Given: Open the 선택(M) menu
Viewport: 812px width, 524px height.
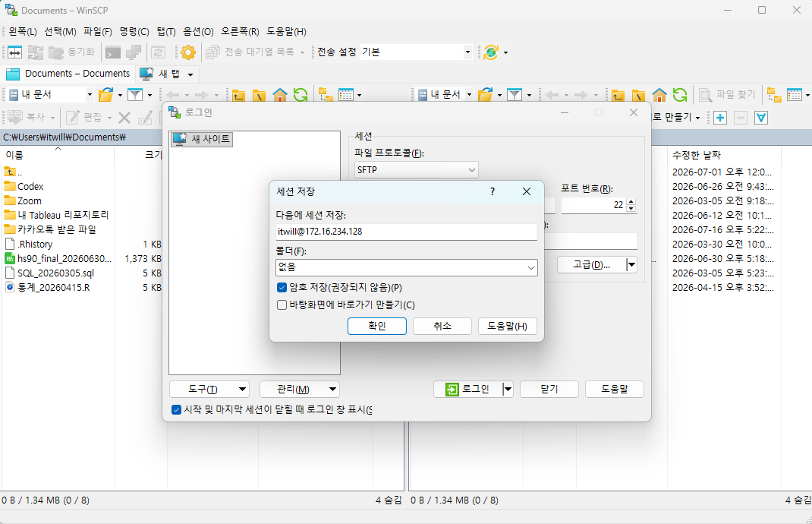Looking at the screenshot, I should (x=60, y=32).
